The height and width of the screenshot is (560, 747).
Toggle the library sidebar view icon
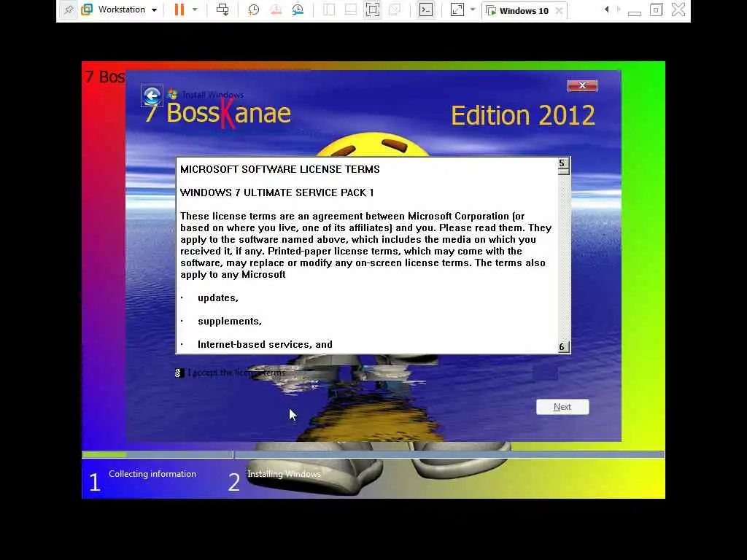329,9
